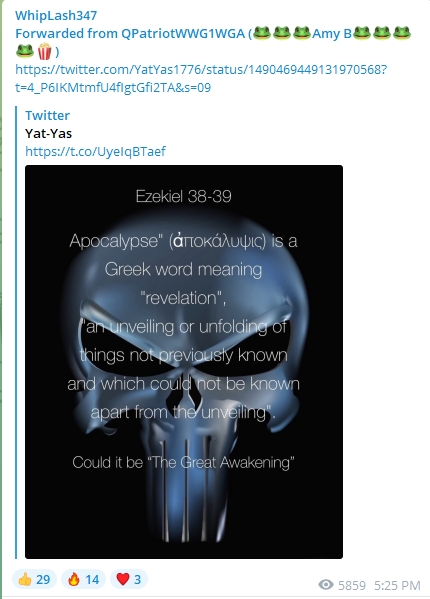Toggle the 29 thumbs up reaction
This screenshot has height=599, width=430.
[34, 579]
